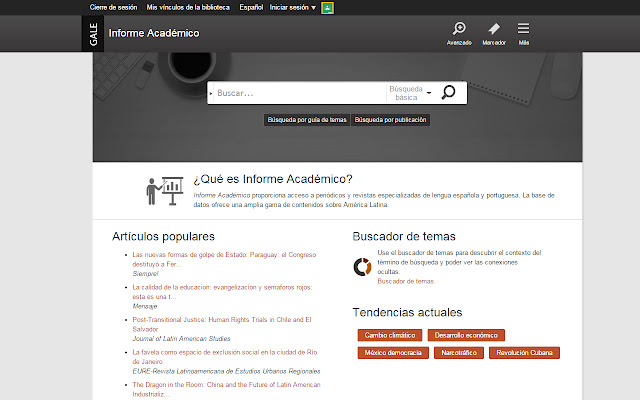Image resolution: width=640 pixels, height=400 pixels.
Task: Click the Artículos populares heading
Action: [163, 237]
